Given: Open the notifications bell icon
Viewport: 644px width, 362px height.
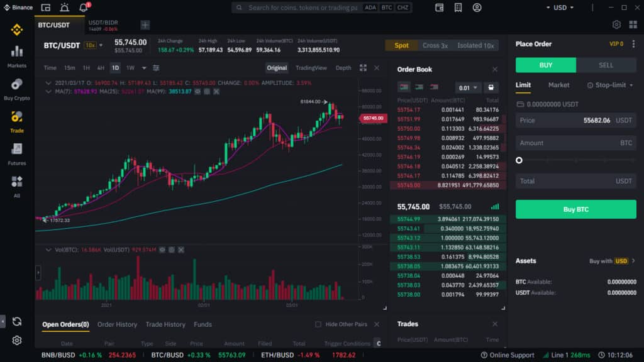Looking at the screenshot, I should (84, 8).
